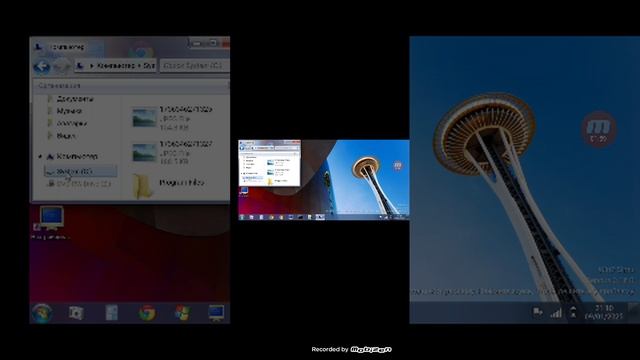Screen dimensions: 640x360
Task: Click the gear settings taskbar icon
Action: click(76, 313)
